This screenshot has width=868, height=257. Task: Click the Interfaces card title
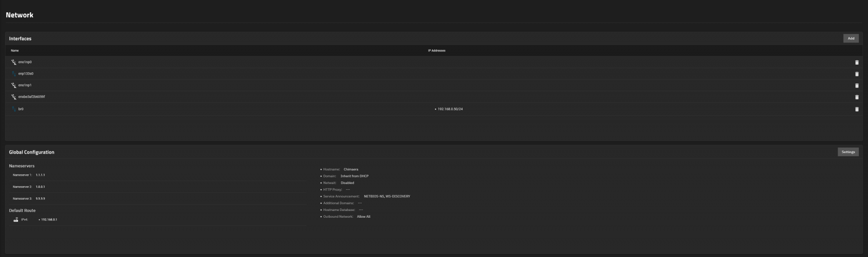pos(20,38)
